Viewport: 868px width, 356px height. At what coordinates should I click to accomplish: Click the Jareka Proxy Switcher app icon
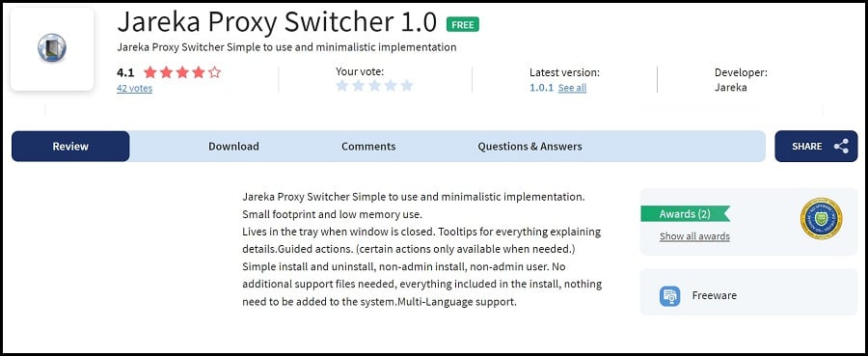52,47
